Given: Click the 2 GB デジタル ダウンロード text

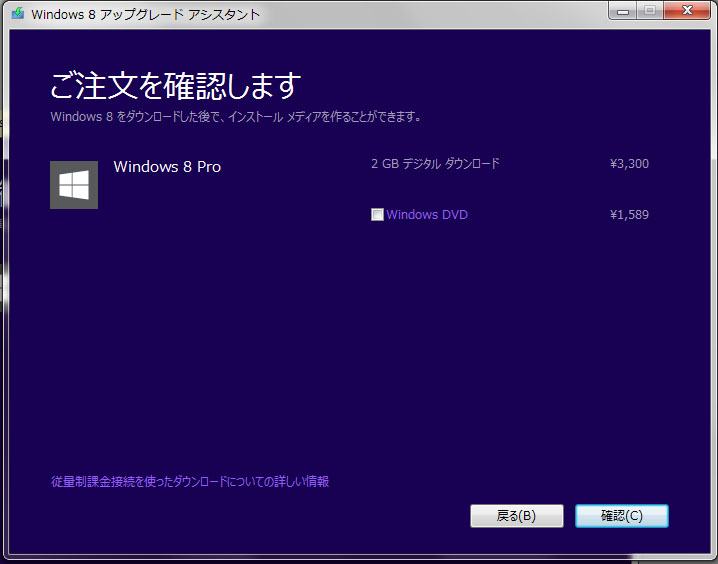Looking at the screenshot, I should coord(435,163).
